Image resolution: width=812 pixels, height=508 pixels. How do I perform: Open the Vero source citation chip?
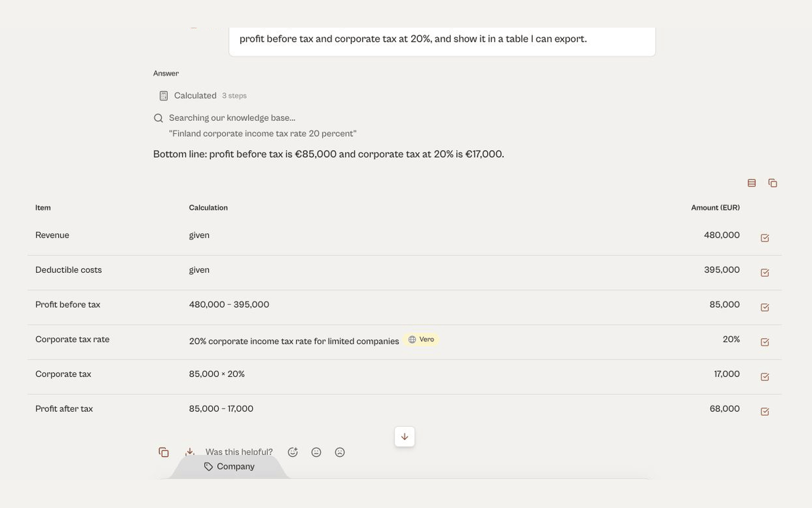421,340
